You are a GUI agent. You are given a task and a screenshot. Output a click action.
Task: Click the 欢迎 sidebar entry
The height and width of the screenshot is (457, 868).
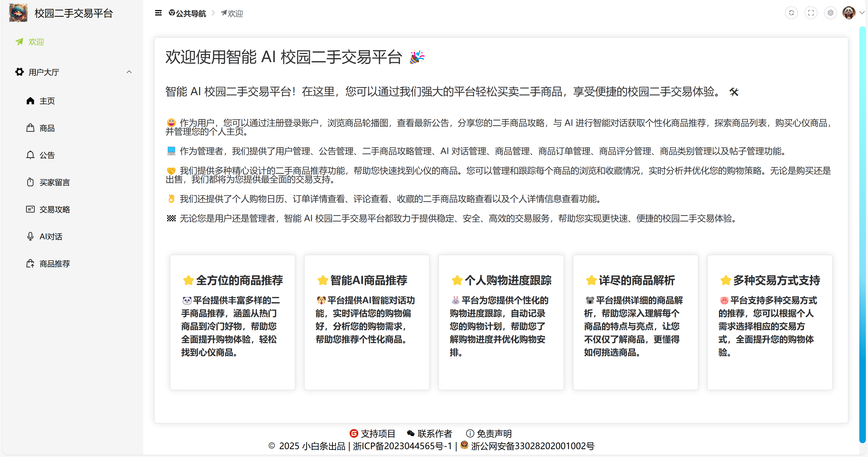coord(36,42)
